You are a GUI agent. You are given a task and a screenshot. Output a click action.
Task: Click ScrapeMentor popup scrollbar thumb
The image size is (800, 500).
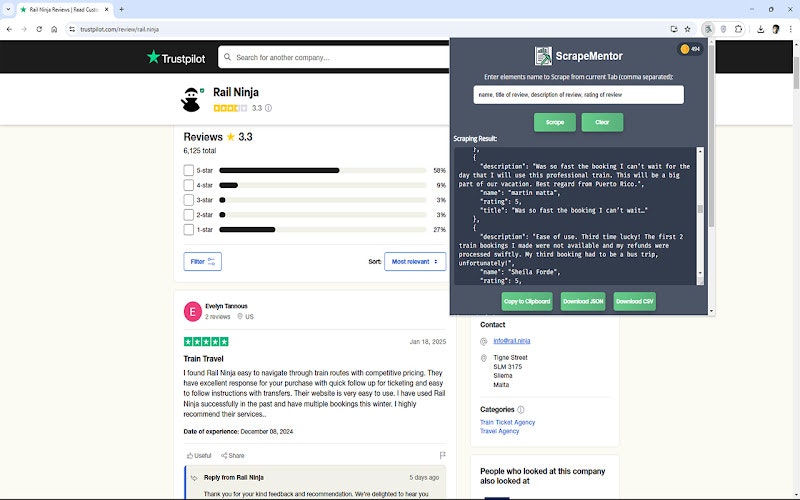click(711, 135)
